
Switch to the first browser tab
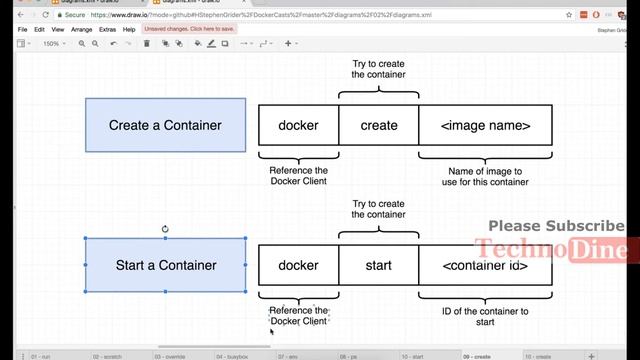coord(98,2)
